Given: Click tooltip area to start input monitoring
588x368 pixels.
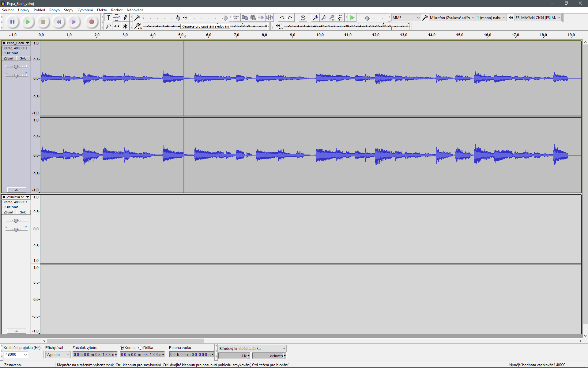Looking at the screenshot, I should click(205, 26).
